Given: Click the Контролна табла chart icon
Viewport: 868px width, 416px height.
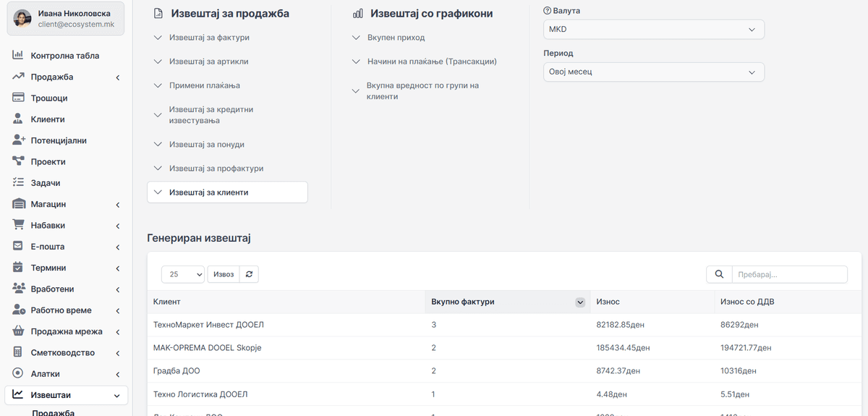Looking at the screenshot, I should [18, 56].
